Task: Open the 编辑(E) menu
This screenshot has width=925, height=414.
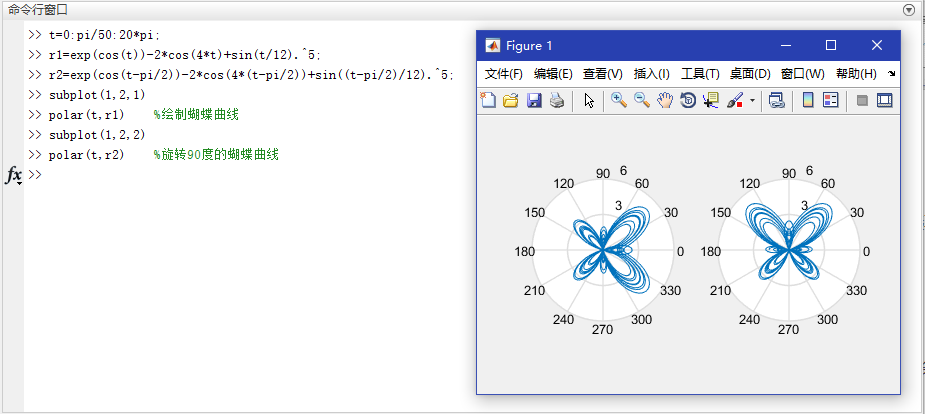Action: point(553,74)
